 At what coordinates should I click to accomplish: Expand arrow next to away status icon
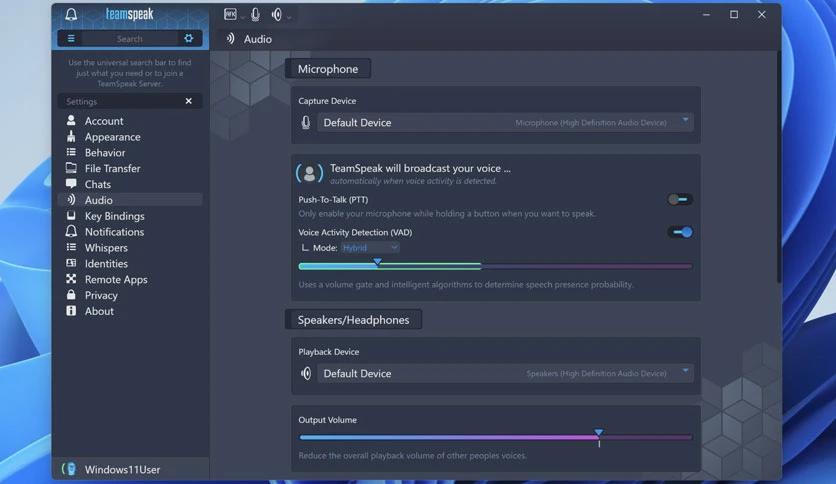point(243,18)
